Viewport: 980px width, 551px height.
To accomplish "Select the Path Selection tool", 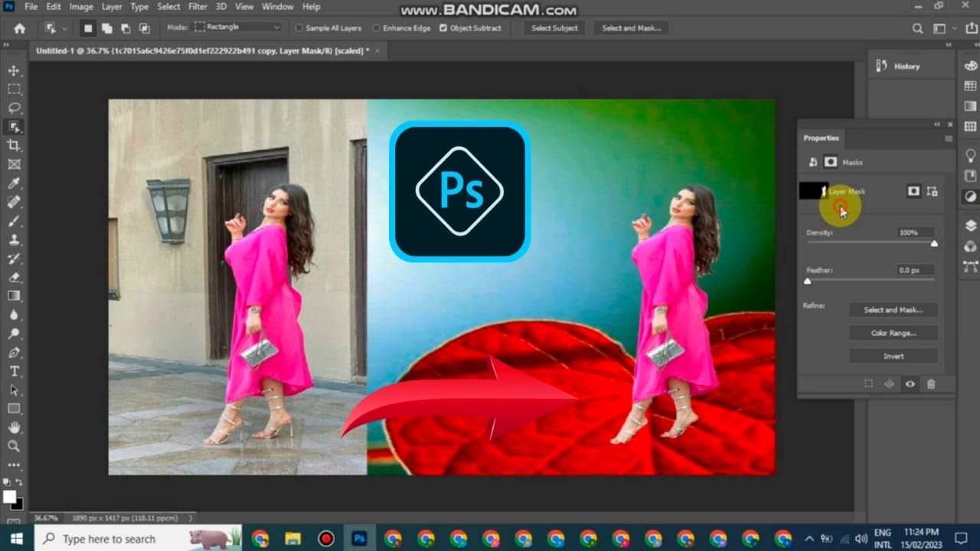I will tap(14, 390).
